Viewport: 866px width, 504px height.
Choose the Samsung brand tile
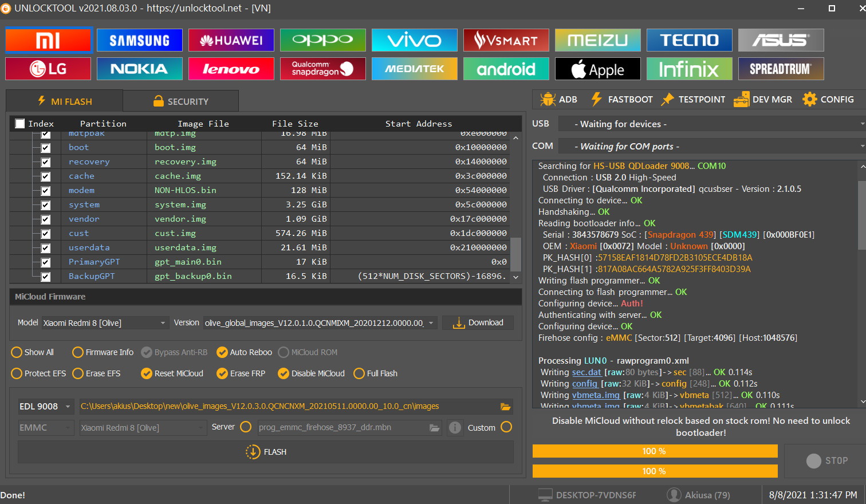tap(140, 40)
